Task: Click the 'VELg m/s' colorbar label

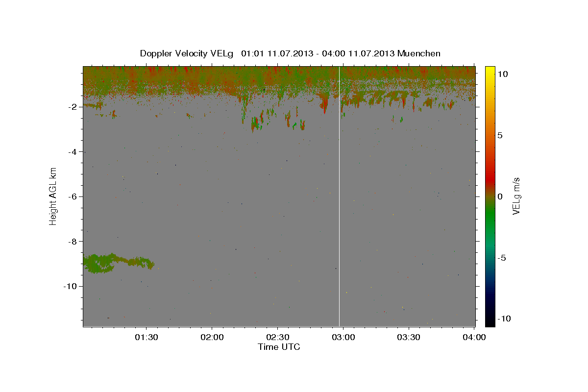Action: click(x=515, y=196)
